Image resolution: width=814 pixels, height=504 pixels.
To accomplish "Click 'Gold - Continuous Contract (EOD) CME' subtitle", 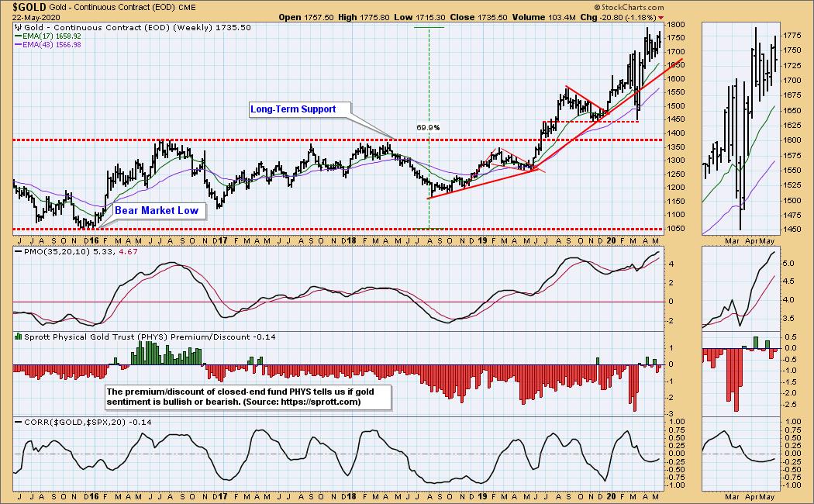I will pyautogui.click(x=122, y=7).
